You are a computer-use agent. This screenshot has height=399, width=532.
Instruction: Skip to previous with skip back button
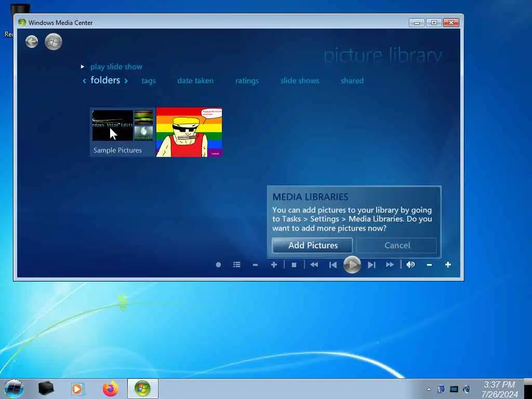point(333,264)
